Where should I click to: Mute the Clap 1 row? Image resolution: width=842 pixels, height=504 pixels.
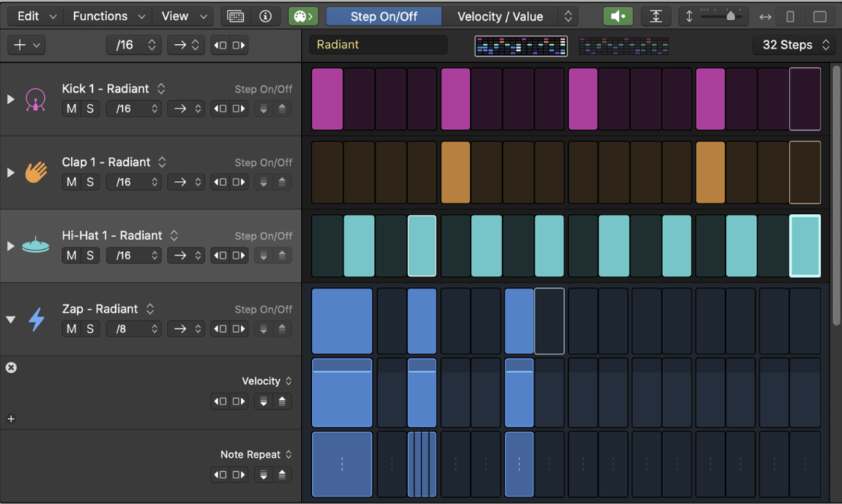click(71, 182)
